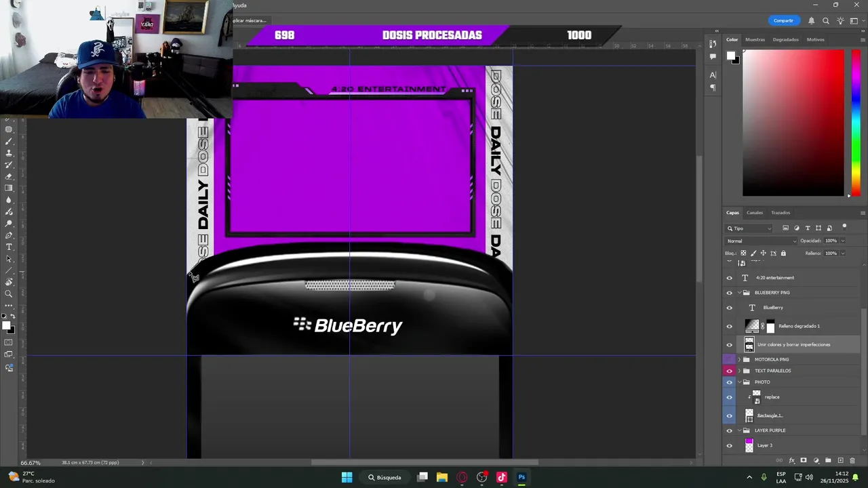Select the Eraser tool
868x488 pixels.
(9, 176)
